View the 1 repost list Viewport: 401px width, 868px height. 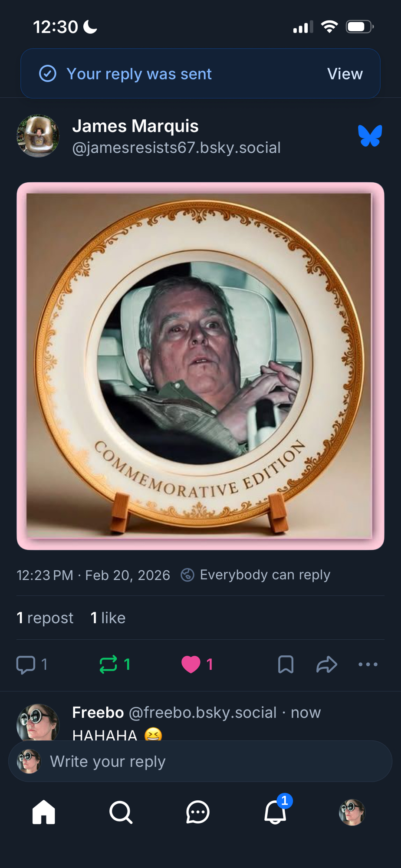point(45,618)
